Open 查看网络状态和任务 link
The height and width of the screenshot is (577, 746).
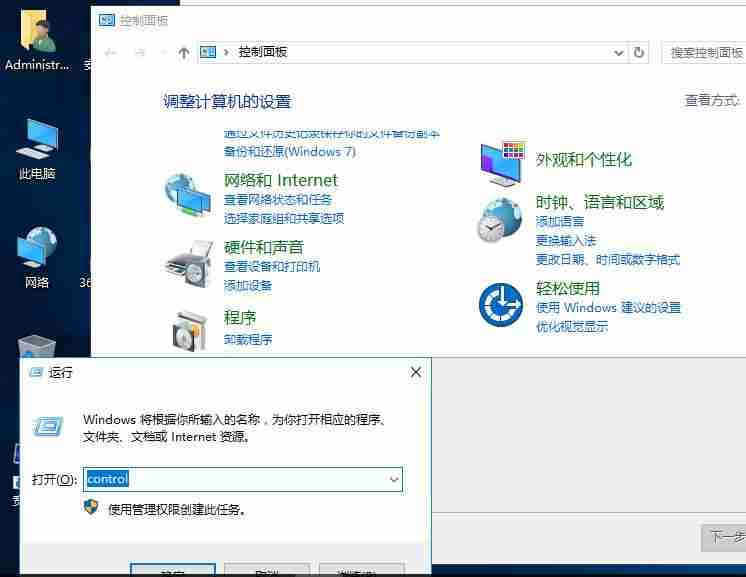278,200
